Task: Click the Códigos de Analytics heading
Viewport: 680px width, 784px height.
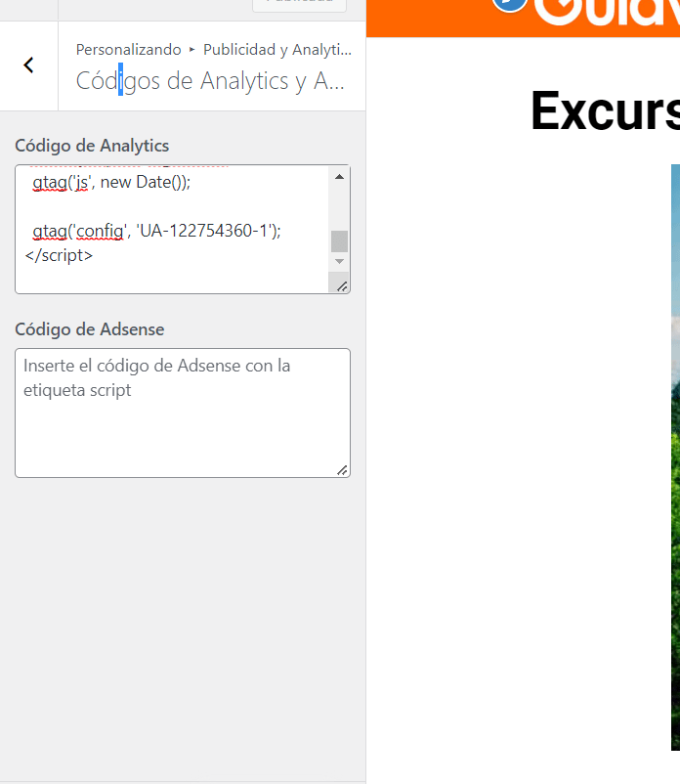Action: (210, 81)
